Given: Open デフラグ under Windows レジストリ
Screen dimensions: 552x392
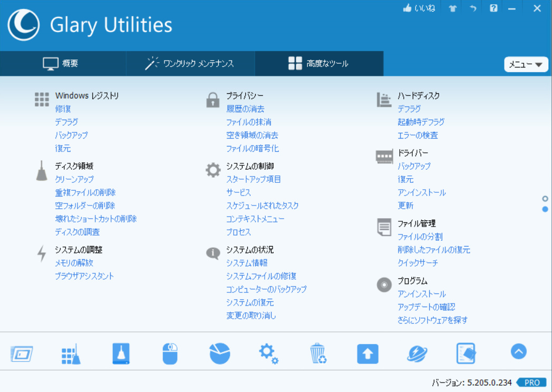Looking at the screenshot, I should tap(66, 122).
